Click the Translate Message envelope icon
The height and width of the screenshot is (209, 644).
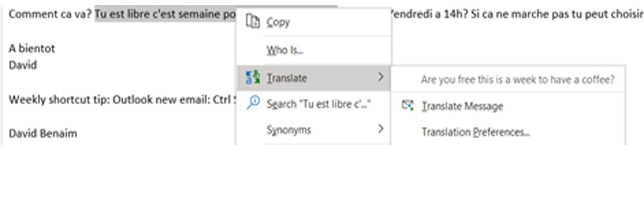(407, 106)
